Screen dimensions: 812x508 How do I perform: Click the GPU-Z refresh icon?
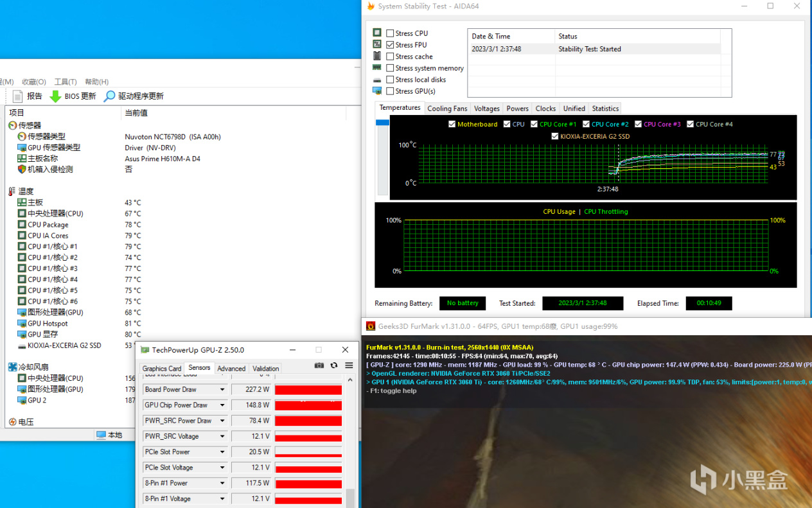point(334,365)
